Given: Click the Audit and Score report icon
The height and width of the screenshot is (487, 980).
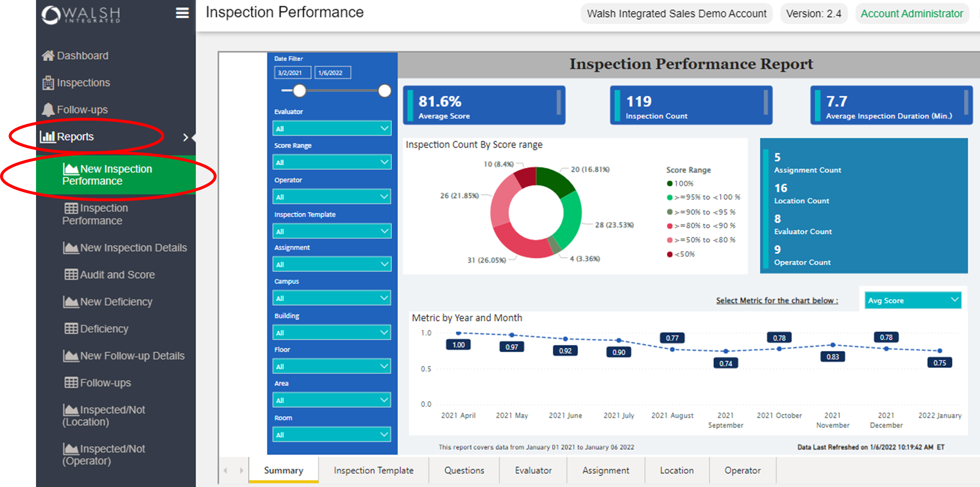Looking at the screenshot, I should tap(70, 274).
